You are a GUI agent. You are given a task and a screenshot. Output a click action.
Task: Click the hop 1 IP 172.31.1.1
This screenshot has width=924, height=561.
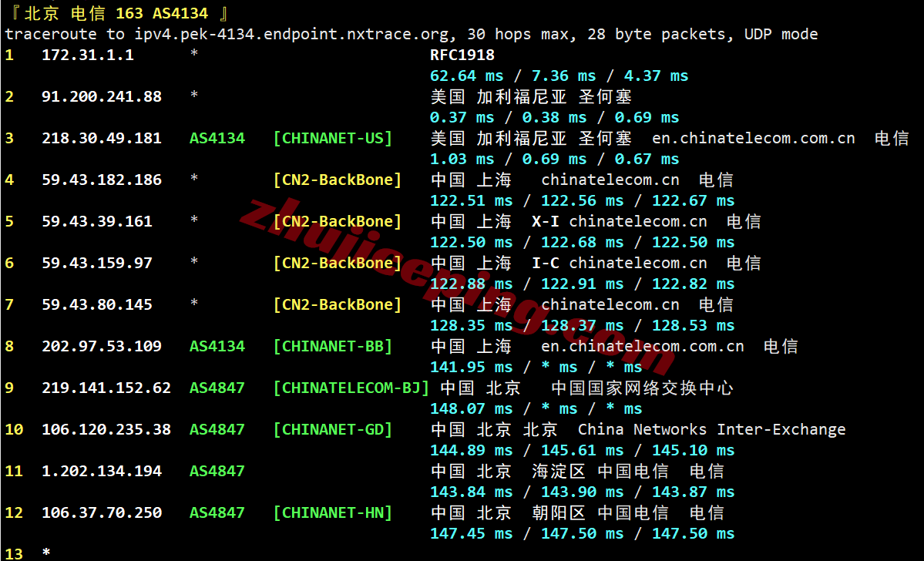click(x=88, y=55)
